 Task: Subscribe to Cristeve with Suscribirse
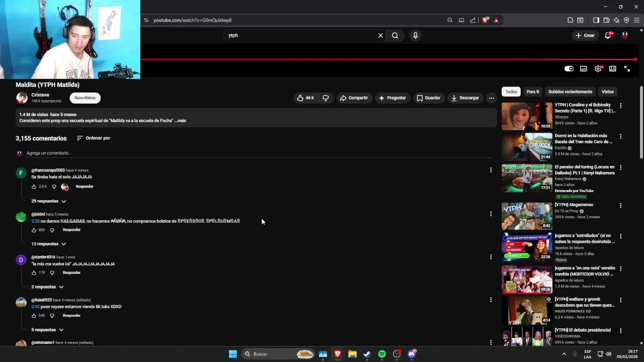click(85, 98)
